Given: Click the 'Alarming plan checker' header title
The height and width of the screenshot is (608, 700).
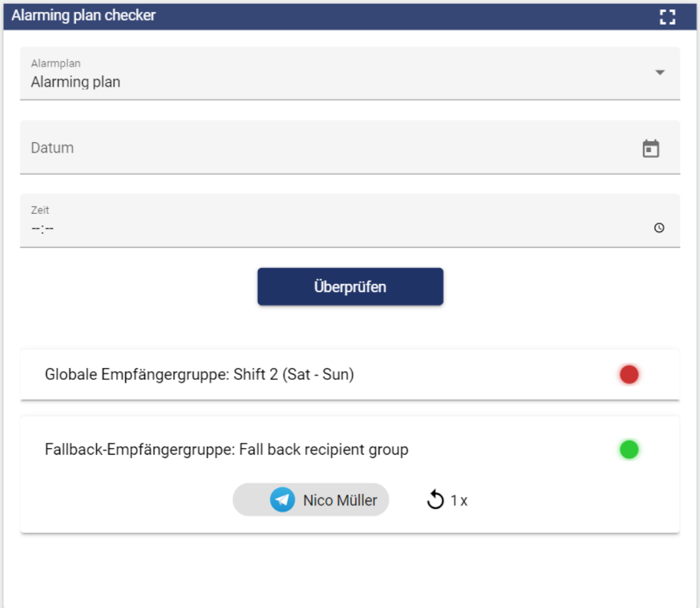Looking at the screenshot, I should (x=83, y=15).
